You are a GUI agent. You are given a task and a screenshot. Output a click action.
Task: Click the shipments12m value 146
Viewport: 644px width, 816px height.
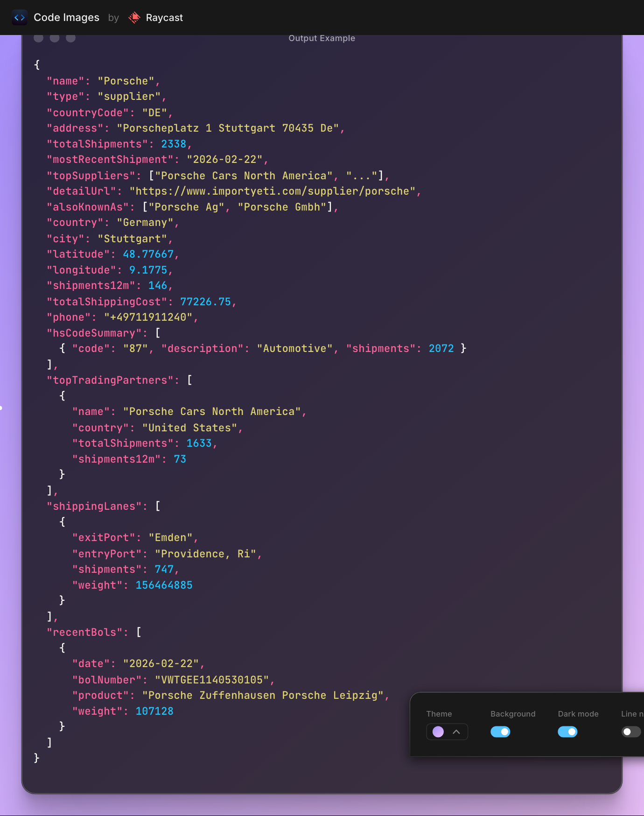(158, 286)
